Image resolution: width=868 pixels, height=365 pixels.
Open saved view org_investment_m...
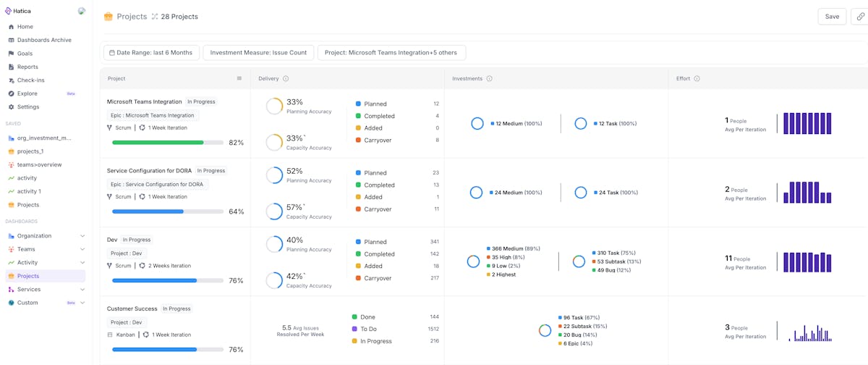pos(44,138)
